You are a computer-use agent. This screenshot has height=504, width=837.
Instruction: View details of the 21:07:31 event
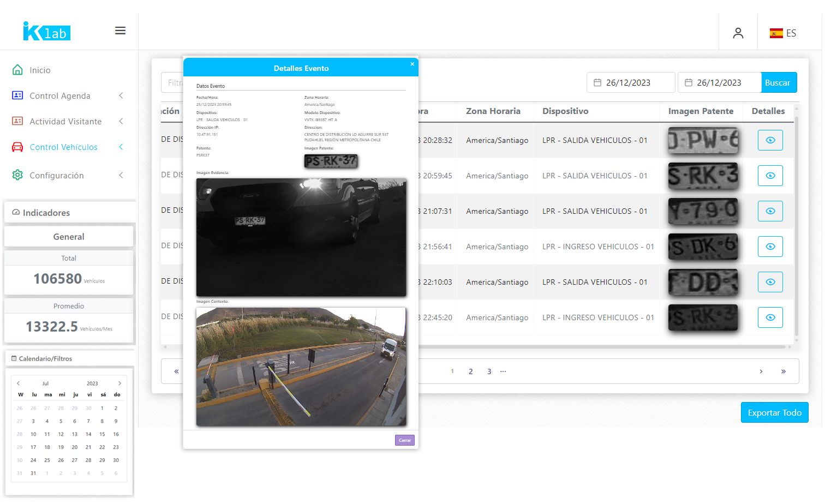[770, 211]
